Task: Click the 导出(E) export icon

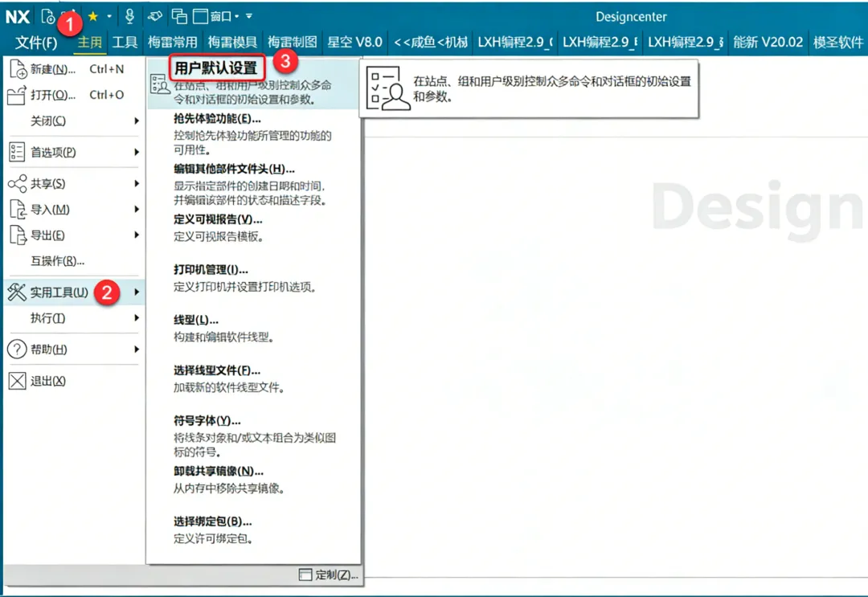Action: tap(18, 235)
